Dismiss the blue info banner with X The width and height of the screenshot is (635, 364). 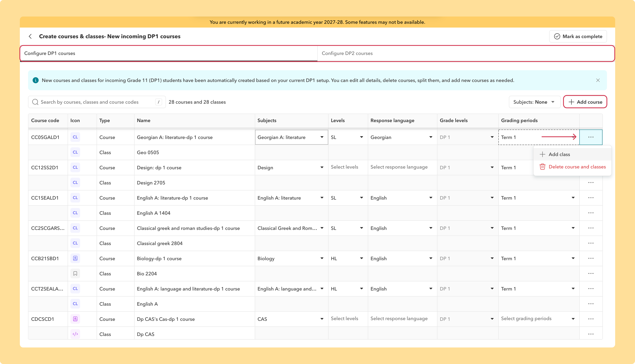coord(598,80)
